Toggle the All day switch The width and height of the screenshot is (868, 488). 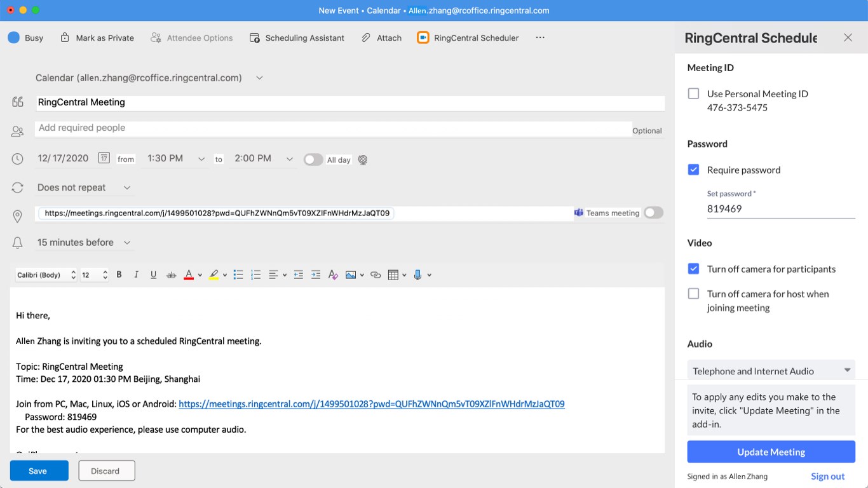click(x=313, y=159)
